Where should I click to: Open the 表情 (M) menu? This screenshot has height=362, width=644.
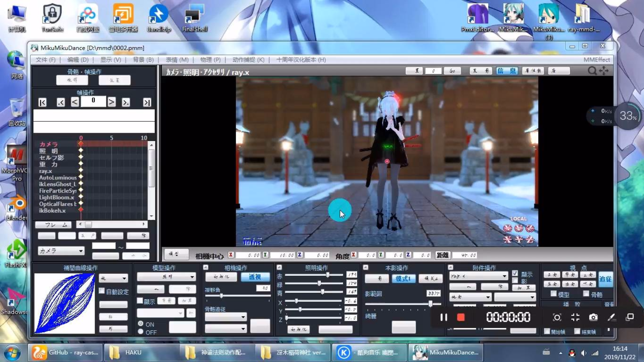click(x=177, y=60)
